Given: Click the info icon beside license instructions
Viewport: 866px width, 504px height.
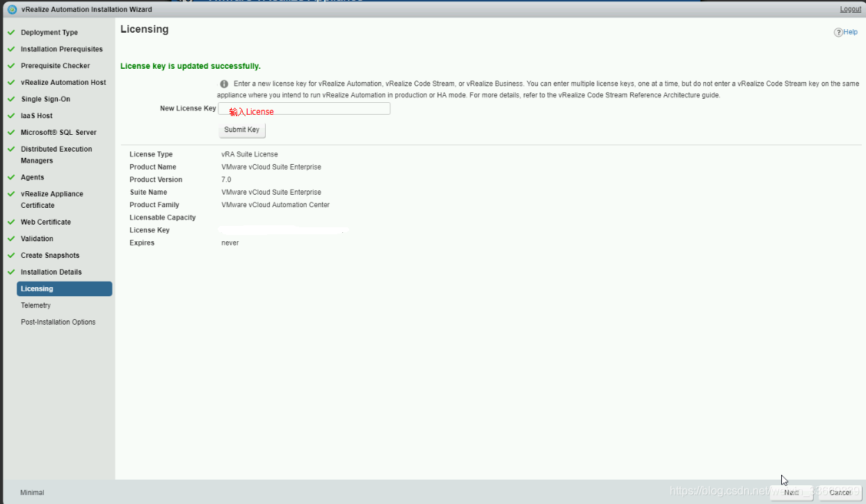Looking at the screenshot, I should click(x=224, y=83).
